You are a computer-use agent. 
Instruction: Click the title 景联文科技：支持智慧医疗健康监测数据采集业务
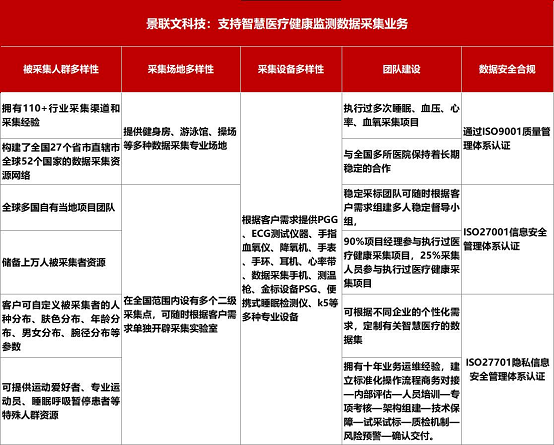(x=277, y=24)
